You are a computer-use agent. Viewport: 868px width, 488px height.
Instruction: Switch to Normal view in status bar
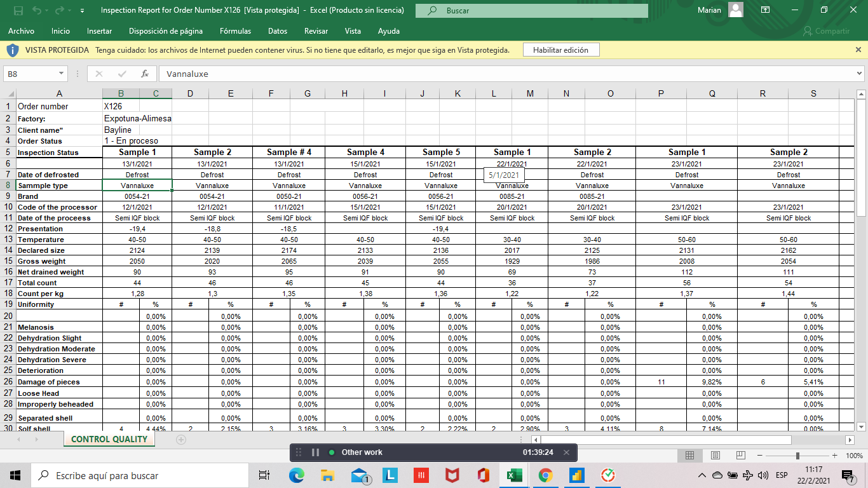689,456
